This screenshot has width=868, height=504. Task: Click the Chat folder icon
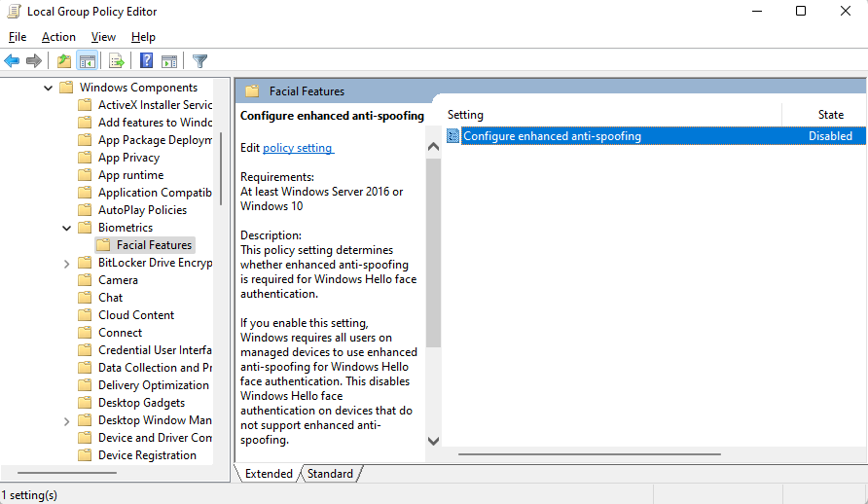point(85,298)
